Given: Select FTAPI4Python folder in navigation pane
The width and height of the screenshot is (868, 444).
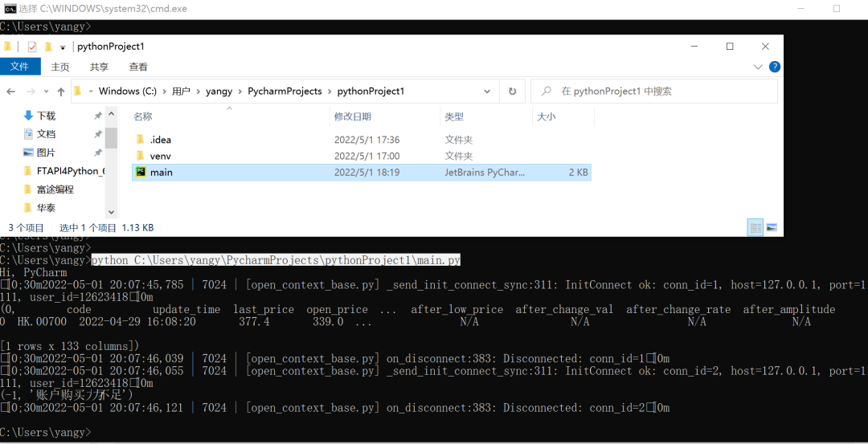Looking at the screenshot, I should coord(64,171).
